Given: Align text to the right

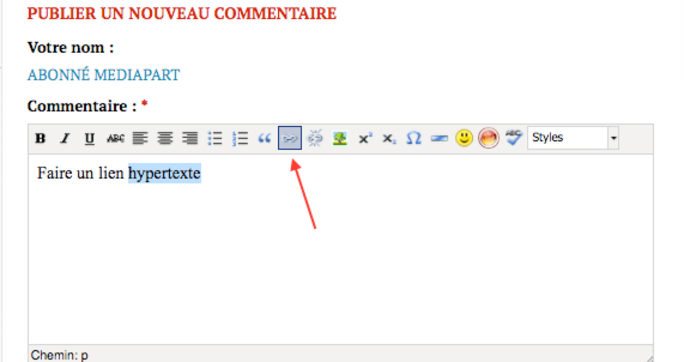Looking at the screenshot, I should click(x=190, y=138).
